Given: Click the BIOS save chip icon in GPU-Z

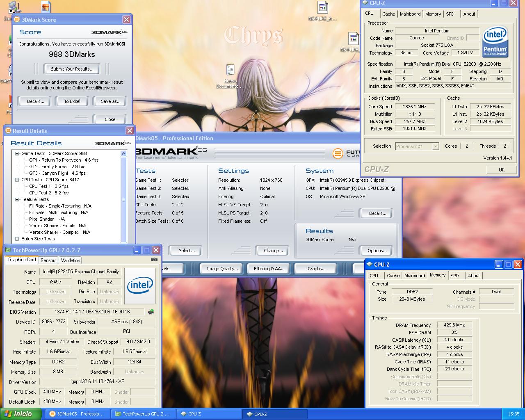Looking at the screenshot, I should pos(151,312).
